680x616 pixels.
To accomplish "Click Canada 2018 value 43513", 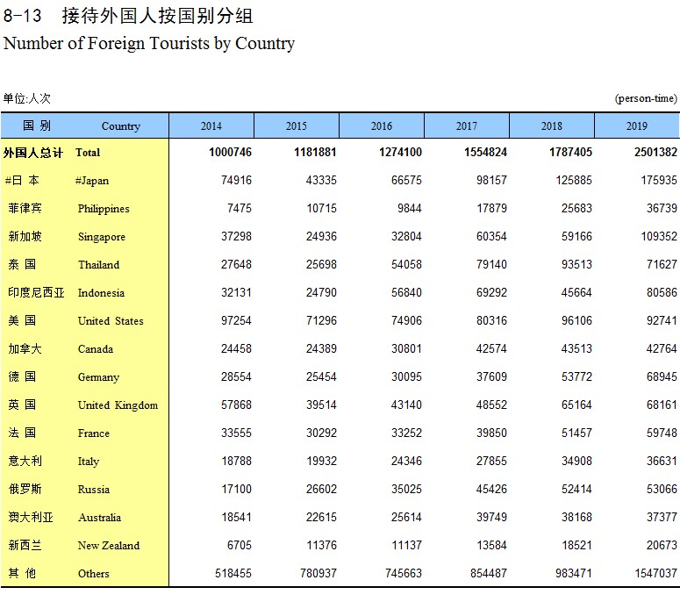I will (576, 348).
